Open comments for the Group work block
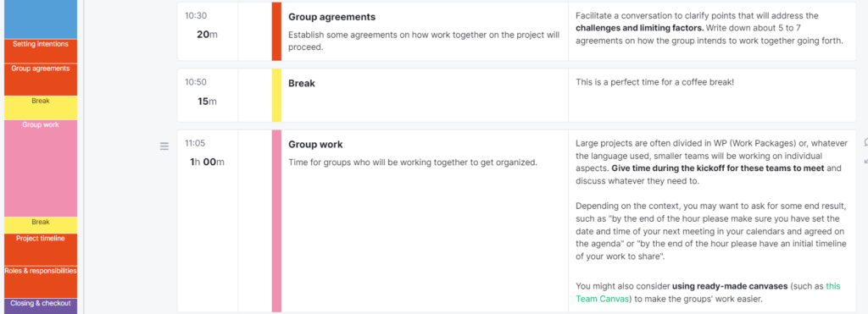This screenshot has width=868, height=314. 865,143
